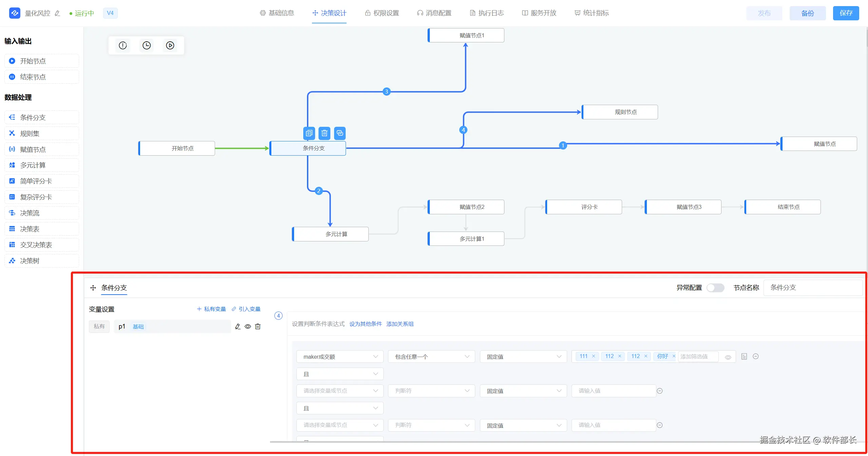
Task: Click the play run icon on canvas toolbar
Action: (170, 45)
